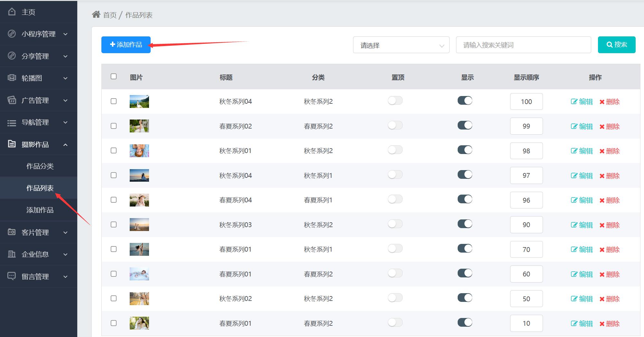Collapse 摄影作品 via its up chevron

point(65,145)
